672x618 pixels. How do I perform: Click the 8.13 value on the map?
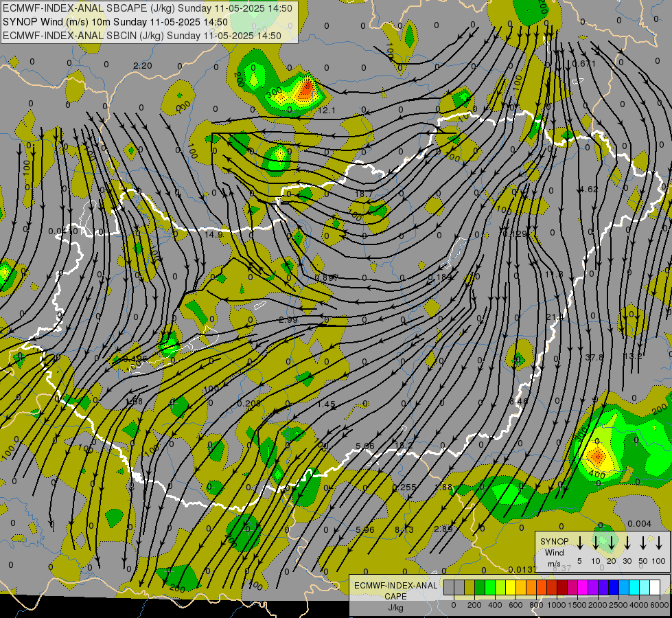coord(404,529)
